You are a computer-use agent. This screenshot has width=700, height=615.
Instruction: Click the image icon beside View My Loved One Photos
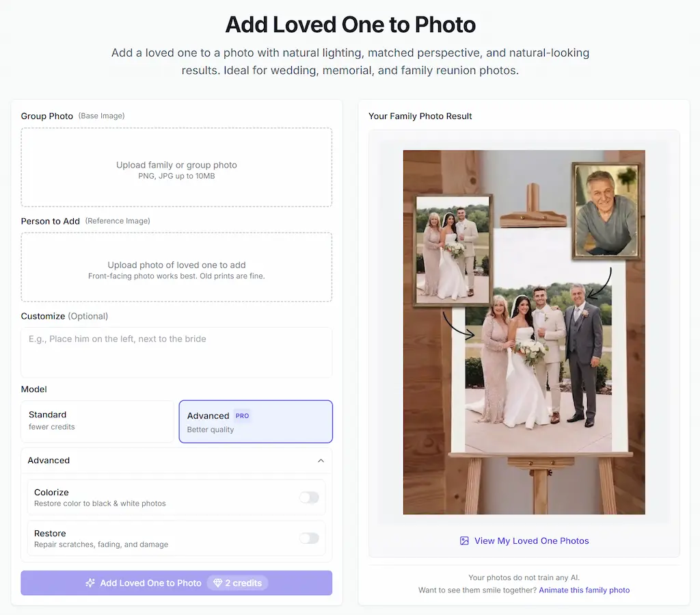pos(464,541)
